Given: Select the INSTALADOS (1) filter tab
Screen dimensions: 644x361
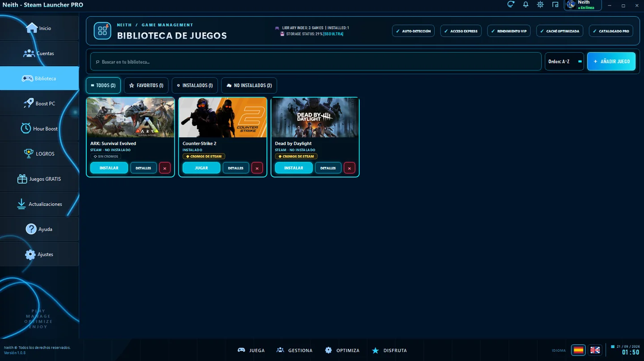Looking at the screenshot, I should (x=195, y=85).
